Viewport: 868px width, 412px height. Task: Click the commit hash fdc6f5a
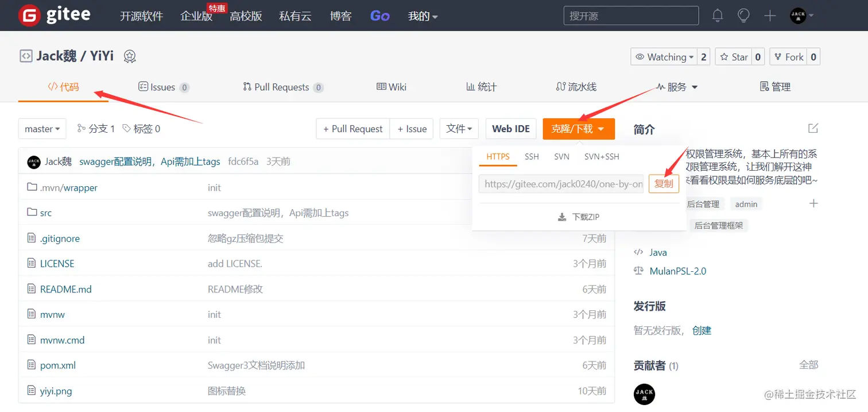(x=243, y=161)
